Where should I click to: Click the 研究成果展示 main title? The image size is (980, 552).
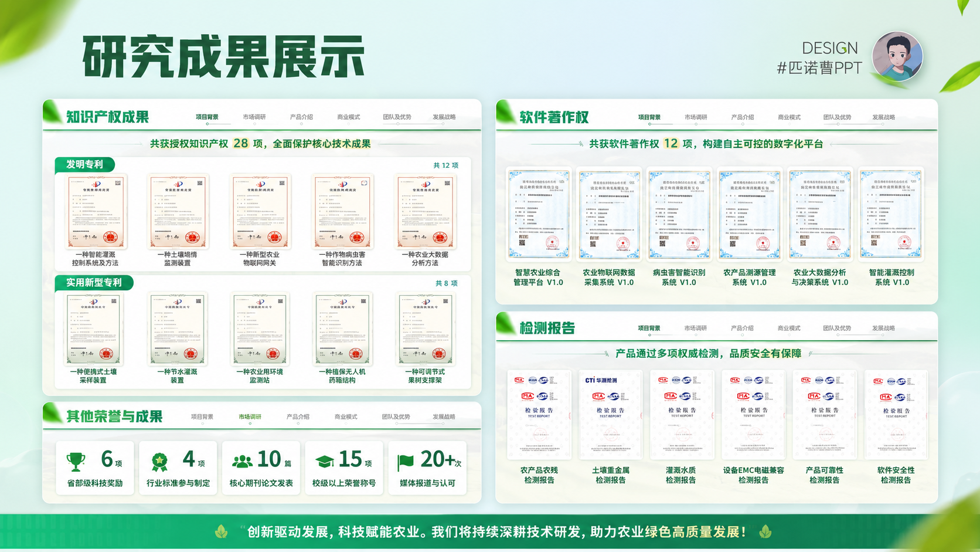click(x=224, y=57)
